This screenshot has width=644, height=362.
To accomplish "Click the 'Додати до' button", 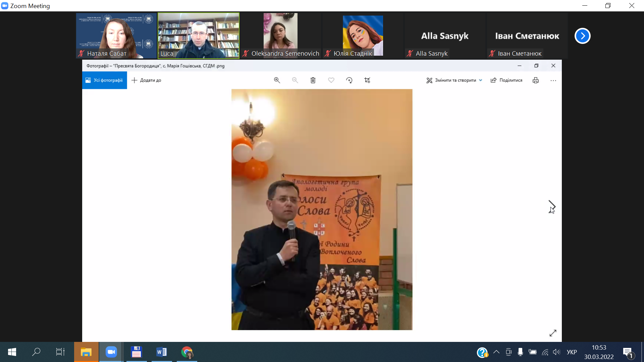I will [x=146, y=80].
